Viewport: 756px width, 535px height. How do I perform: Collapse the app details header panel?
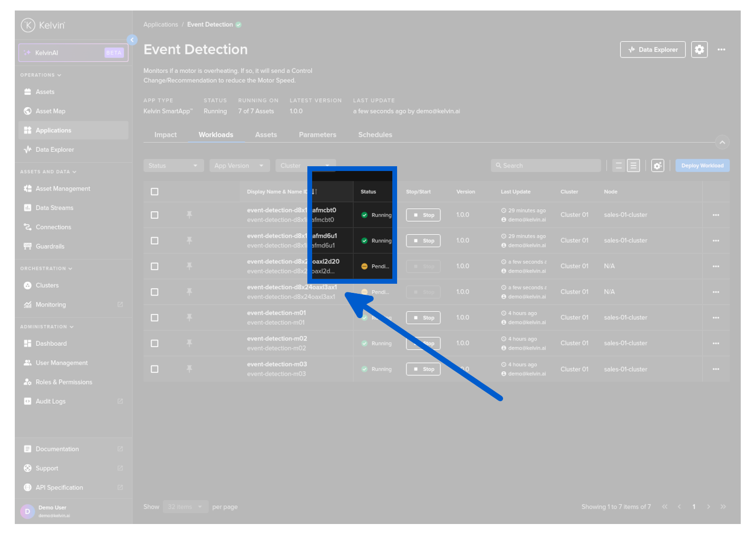click(x=722, y=142)
